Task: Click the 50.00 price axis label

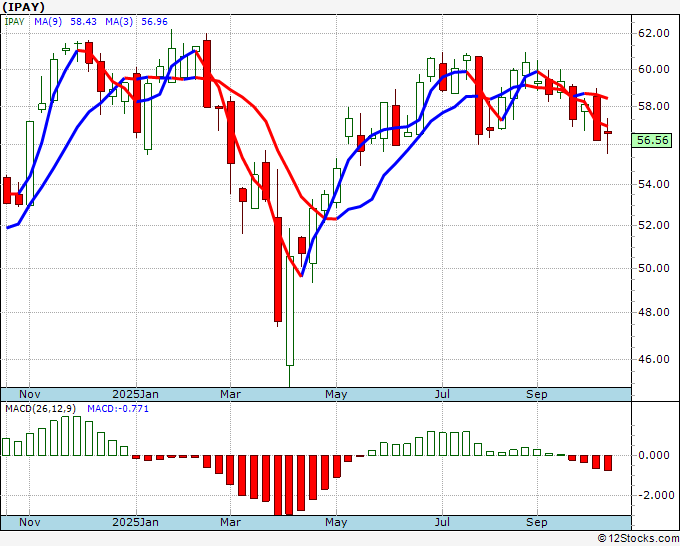Action: 654,268
